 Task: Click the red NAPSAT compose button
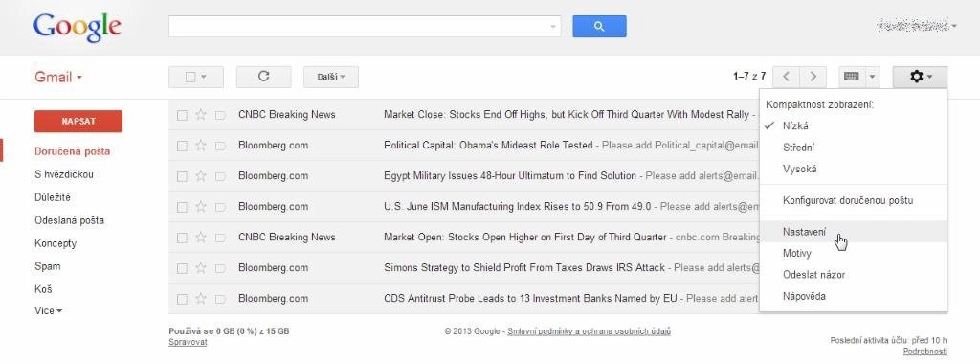78,122
